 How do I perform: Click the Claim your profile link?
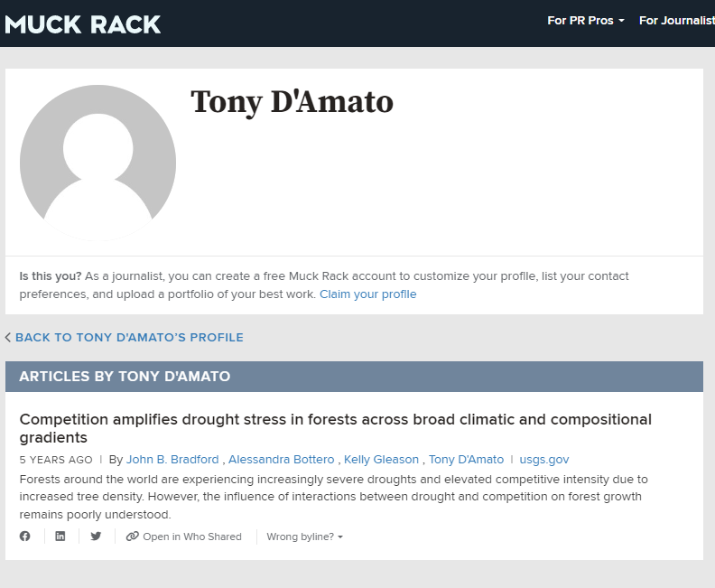click(368, 294)
